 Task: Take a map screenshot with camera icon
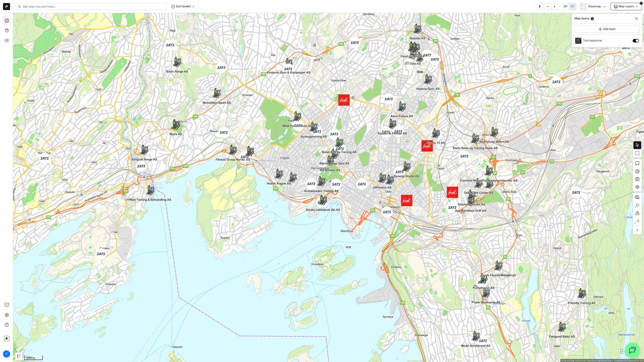point(637,179)
